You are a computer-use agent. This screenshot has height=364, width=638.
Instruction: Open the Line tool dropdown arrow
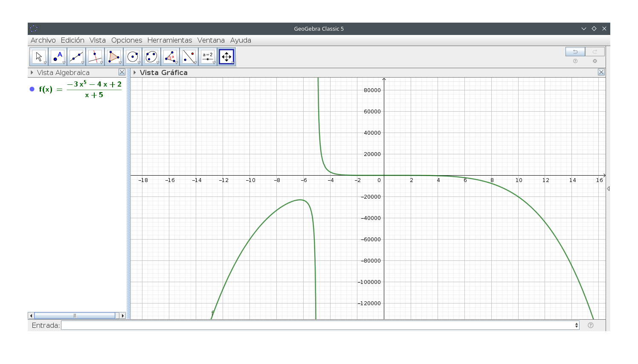[x=83, y=63]
